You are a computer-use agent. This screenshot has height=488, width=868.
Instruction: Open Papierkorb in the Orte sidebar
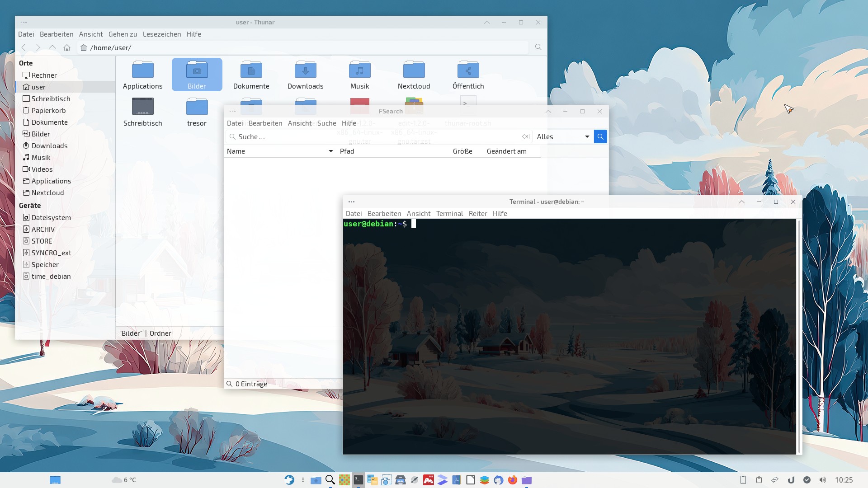point(48,111)
